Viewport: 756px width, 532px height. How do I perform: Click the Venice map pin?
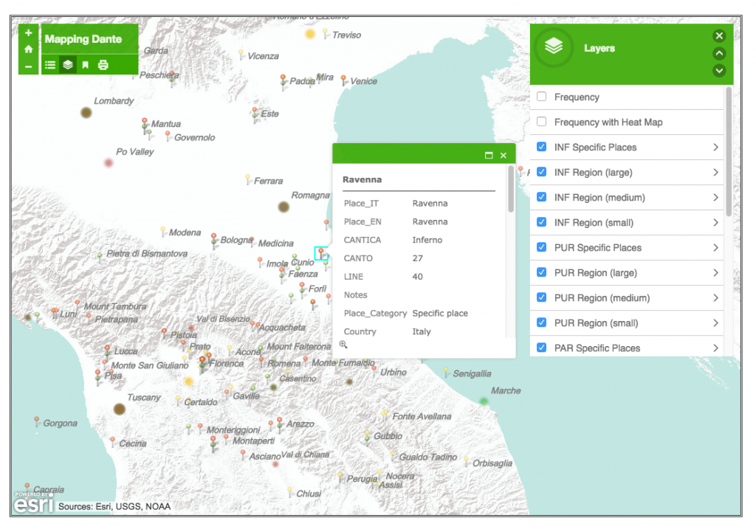tap(343, 80)
